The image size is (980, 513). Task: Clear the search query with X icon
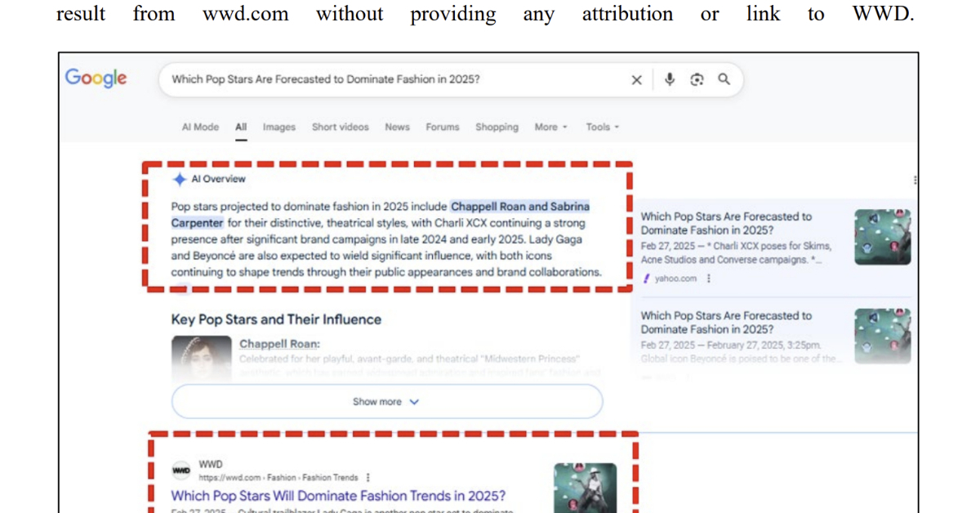tap(636, 79)
